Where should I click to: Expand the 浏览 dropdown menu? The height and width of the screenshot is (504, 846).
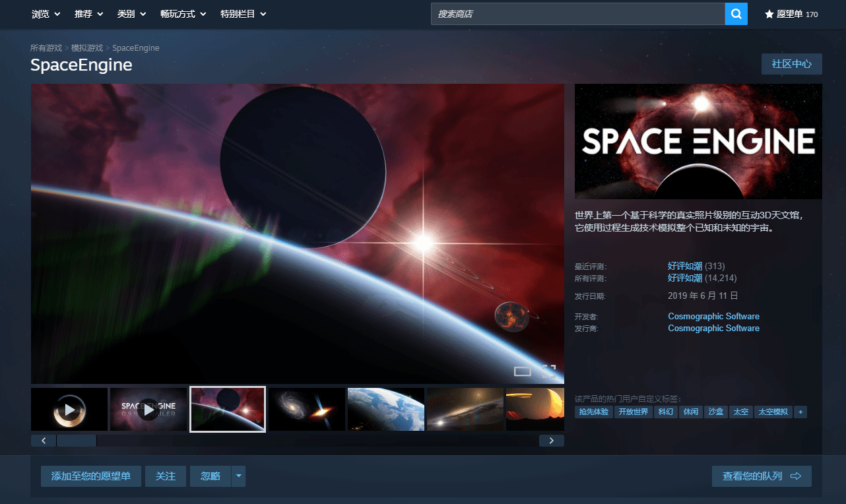(46, 14)
